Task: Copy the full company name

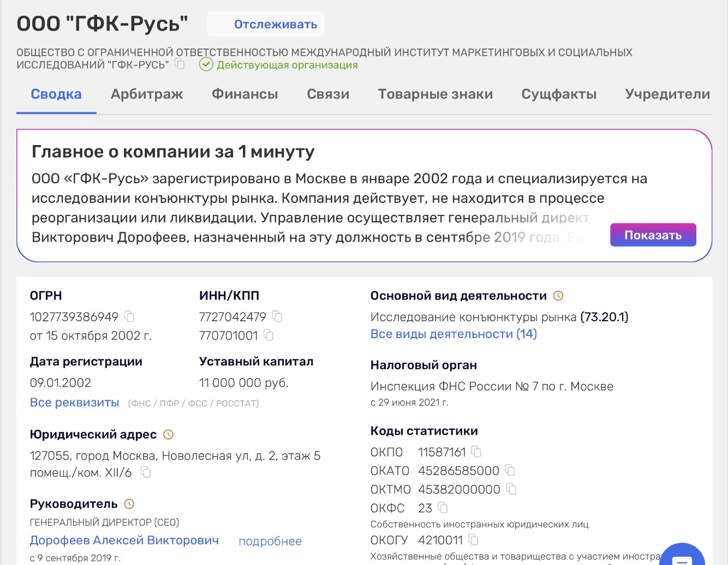Action: pyautogui.click(x=180, y=64)
